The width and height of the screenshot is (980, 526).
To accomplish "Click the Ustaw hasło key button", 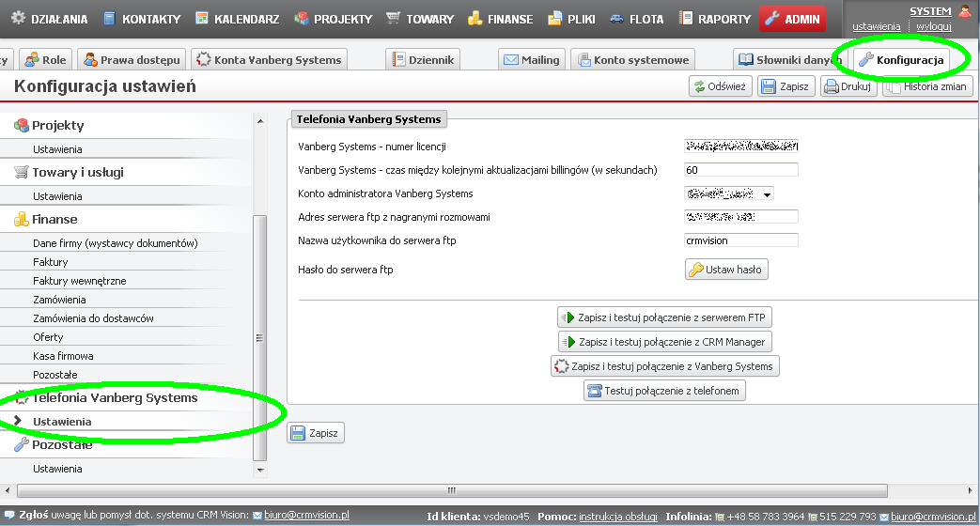I will coord(726,270).
